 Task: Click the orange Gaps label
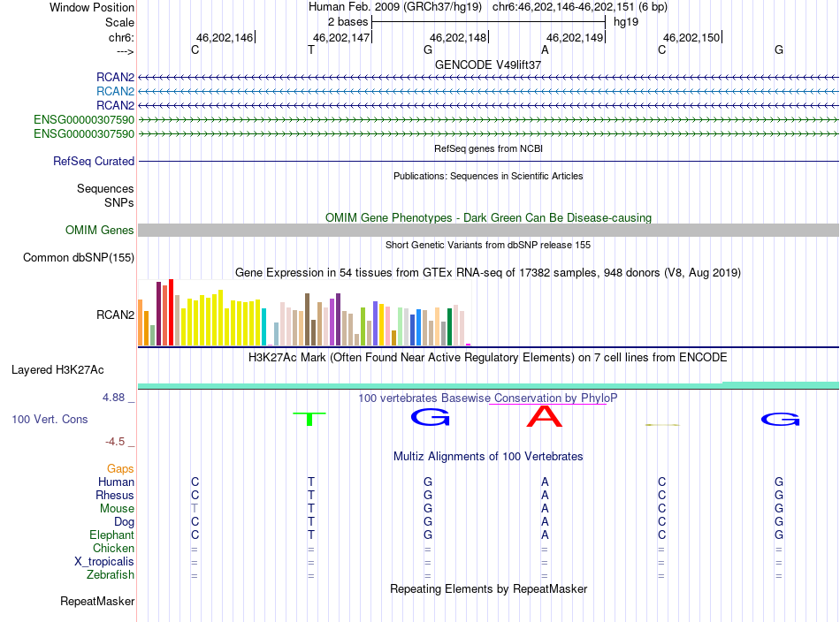tap(120, 469)
